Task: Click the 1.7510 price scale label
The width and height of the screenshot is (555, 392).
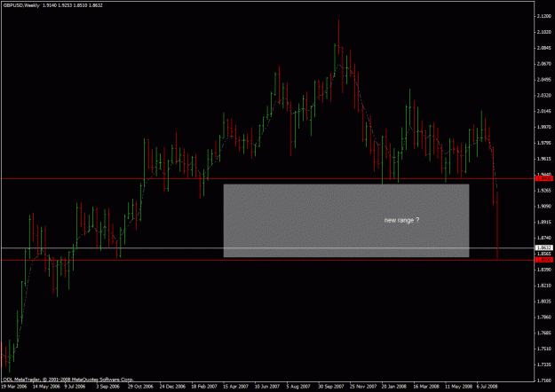Action: tap(544, 349)
